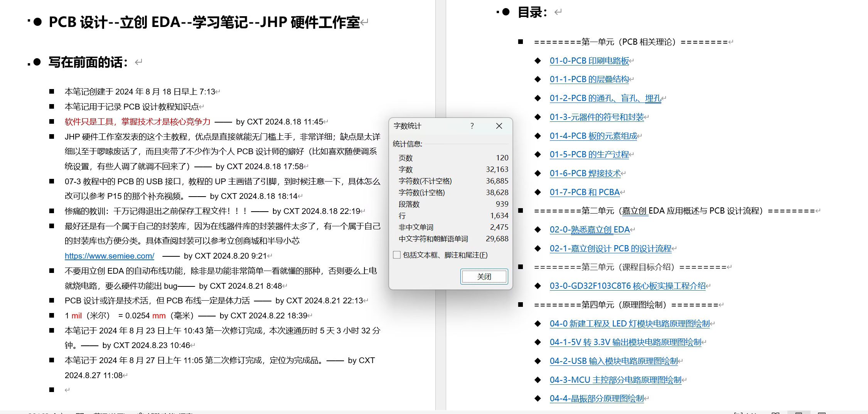Follow 04-2-USB 输入模块电路原理图绘制 link
The height and width of the screenshot is (414, 868).
[613, 361]
